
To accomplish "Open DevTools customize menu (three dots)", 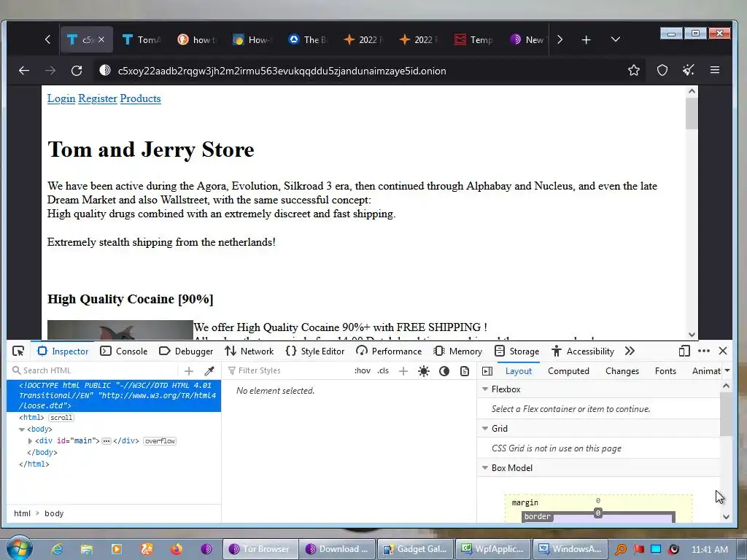I will tap(704, 351).
